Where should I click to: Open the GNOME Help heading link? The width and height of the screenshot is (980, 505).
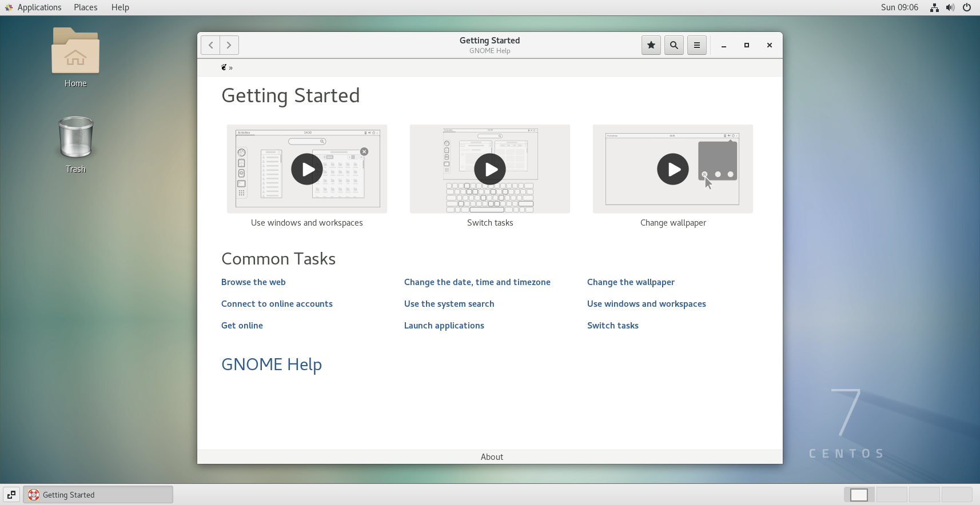272,364
